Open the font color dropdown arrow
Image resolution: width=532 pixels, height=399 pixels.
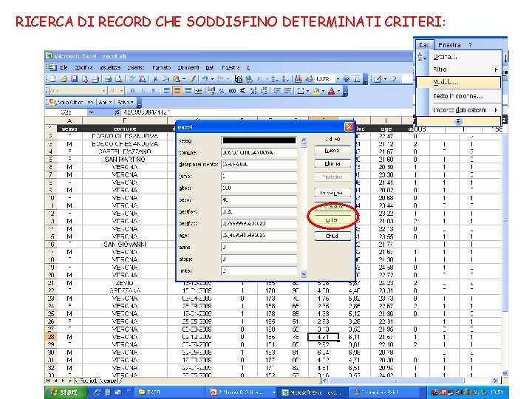pos(338,91)
